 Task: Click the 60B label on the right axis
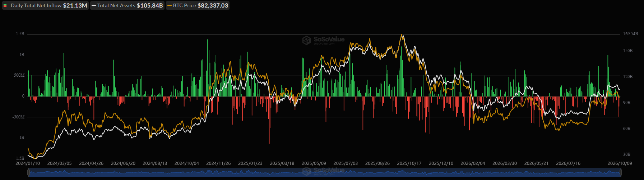coord(627,129)
